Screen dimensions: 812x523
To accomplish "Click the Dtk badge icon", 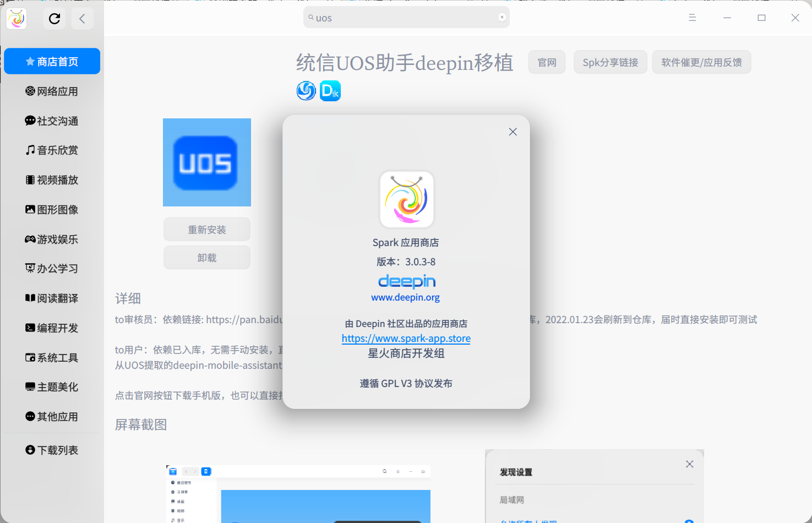I will click(x=330, y=90).
